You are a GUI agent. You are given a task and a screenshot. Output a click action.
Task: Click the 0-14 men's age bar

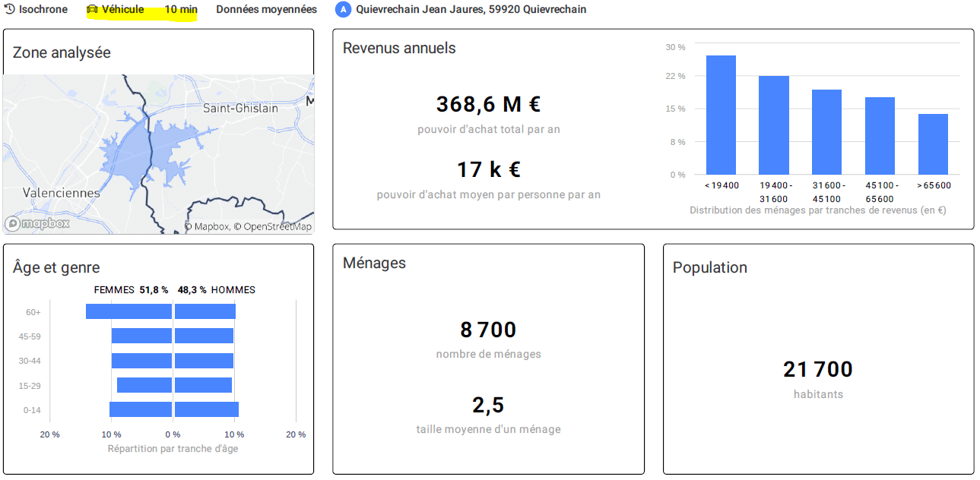(x=207, y=409)
